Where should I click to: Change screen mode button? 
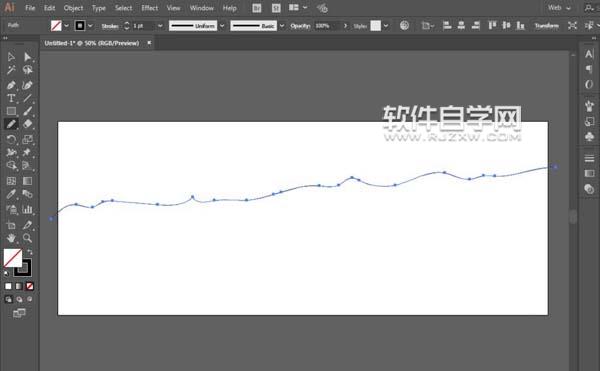click(x=19, y=313)
